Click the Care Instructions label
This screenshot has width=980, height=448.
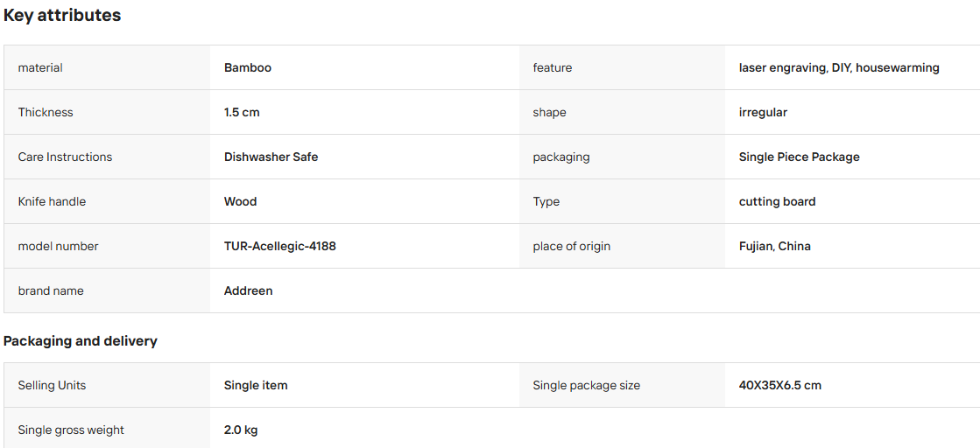[65, 157]
